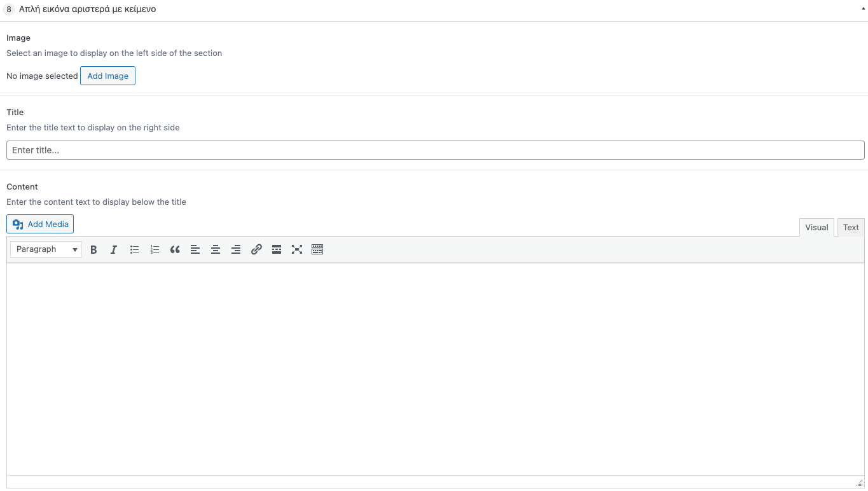Open the Add Media dialog
Viewport: 868px width, 491px height.
click(x=39, y=224)
